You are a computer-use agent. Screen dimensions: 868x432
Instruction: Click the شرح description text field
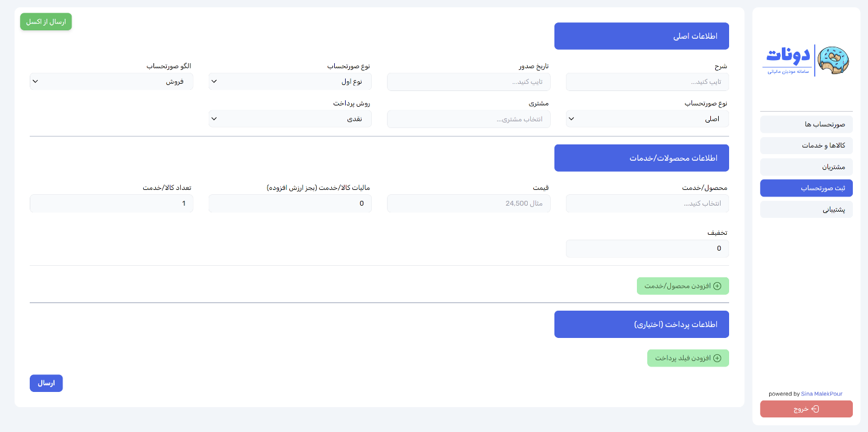(647, 82)
